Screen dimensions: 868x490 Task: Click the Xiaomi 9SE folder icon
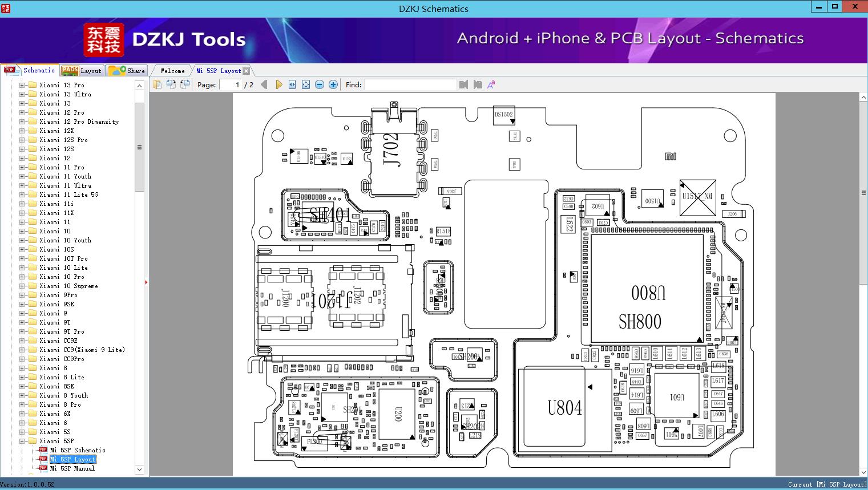click(x=33, y=304)
